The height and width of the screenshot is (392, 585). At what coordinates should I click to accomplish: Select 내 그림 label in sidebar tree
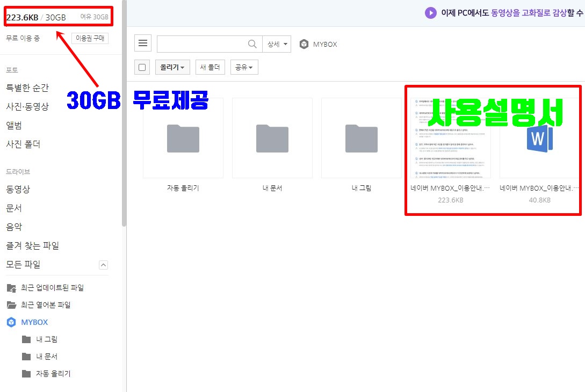[x=47, y=339]
